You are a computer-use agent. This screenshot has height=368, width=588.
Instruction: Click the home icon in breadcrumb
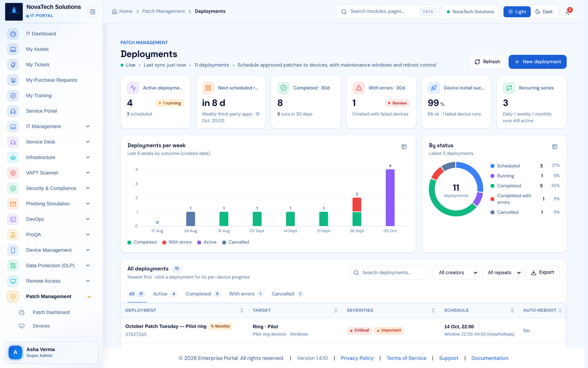click(114, 11)
